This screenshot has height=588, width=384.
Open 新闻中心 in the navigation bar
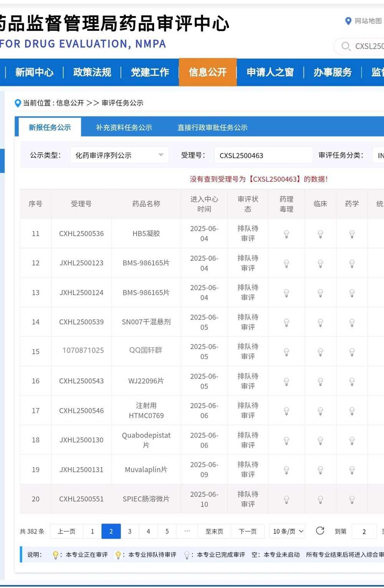pyautogui.click(x=34, y=72)
